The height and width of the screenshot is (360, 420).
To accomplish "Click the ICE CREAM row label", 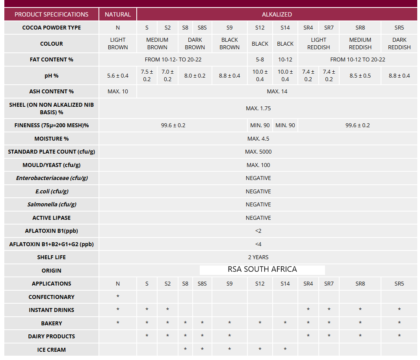I will click(51, 350).
